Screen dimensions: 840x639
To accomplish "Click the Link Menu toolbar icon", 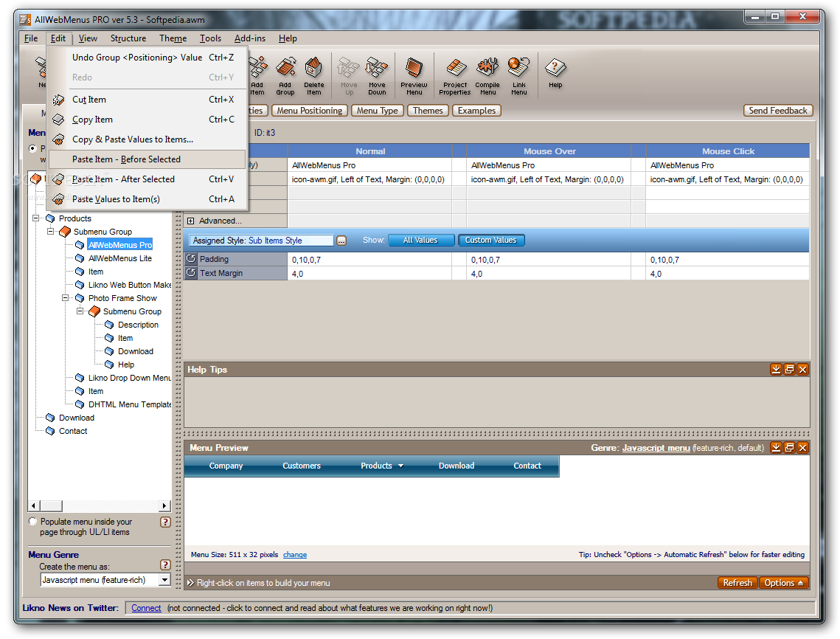I will click(518, 75).
